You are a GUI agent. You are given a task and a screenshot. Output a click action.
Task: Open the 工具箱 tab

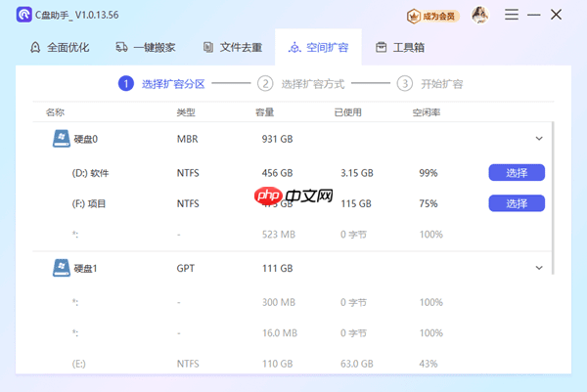pos(400,48)
